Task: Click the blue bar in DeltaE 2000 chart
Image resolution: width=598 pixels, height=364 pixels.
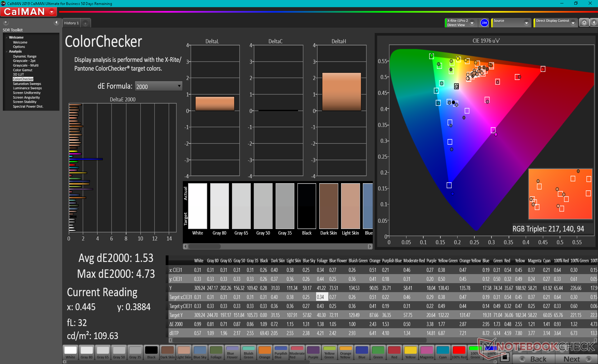Action: (x=86, y=159)
